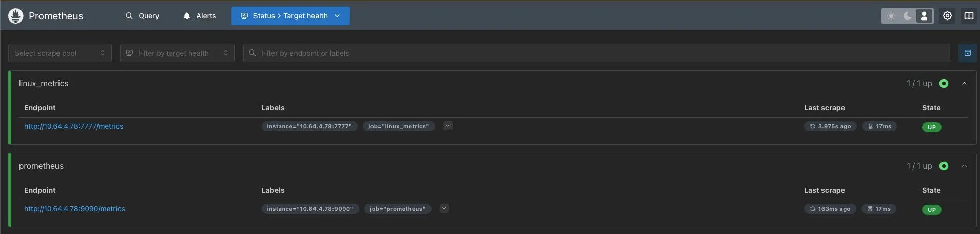Viewport: 980px width, 234px height.
Task: Go to the Query page
Action: [143, 16]
